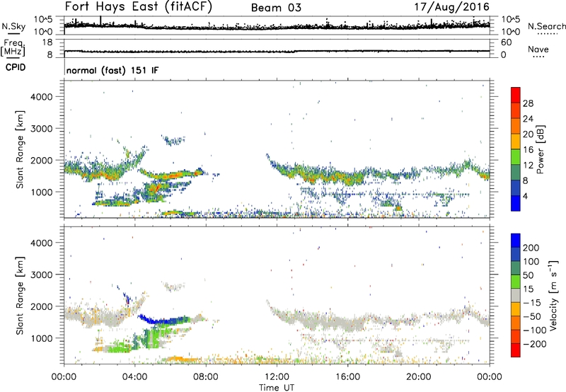
Task: Select the Beam 03 label
Action: (276, 8)
